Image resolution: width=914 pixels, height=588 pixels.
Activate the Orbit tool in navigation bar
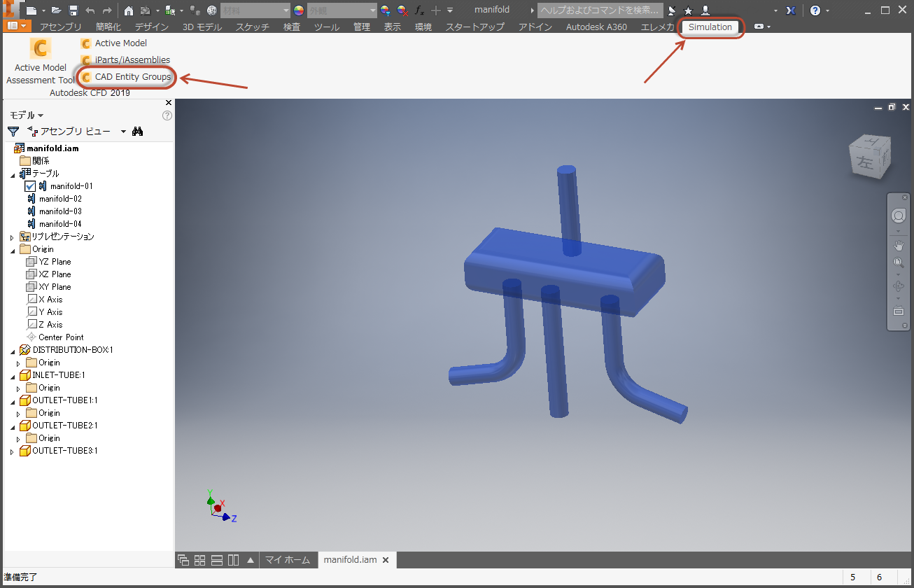click(x=899, y=286)
